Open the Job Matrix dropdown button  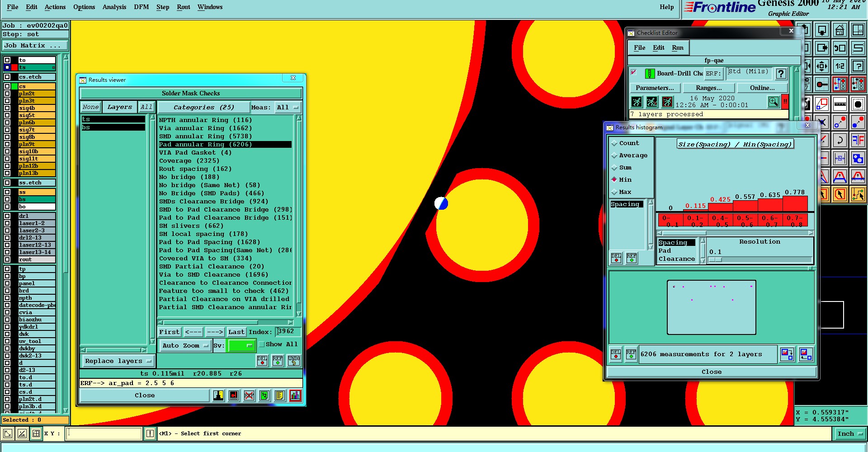coord(35,46)
